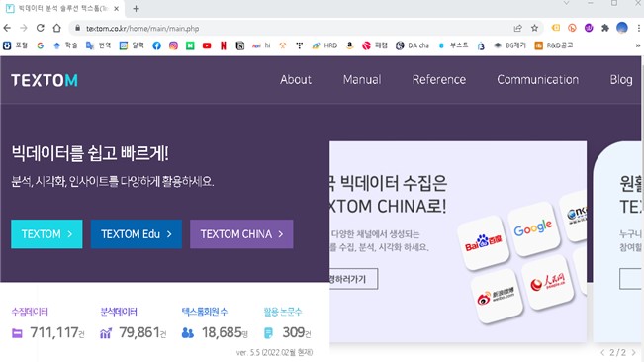Open a new browser tab
Screen dimensions: 644x362
[x=136, y=9]
